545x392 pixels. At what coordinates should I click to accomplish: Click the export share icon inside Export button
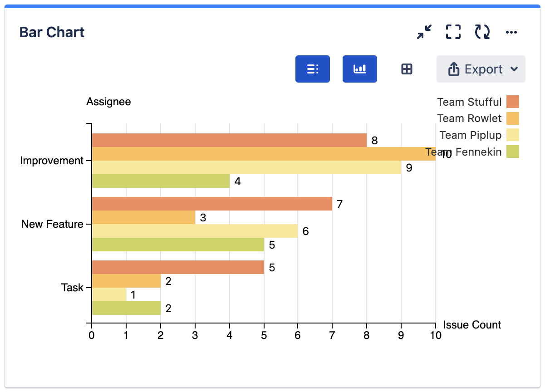(x=454, y=69)
